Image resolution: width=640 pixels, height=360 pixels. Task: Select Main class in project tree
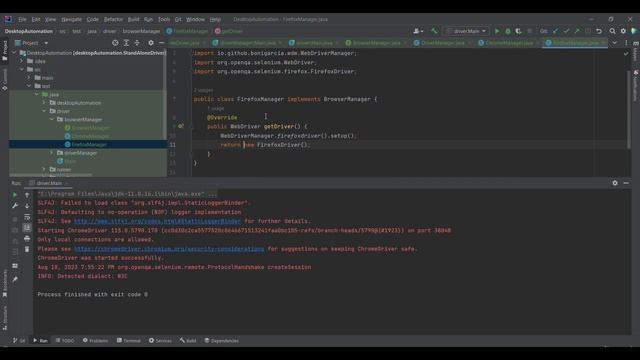[70, 161]
